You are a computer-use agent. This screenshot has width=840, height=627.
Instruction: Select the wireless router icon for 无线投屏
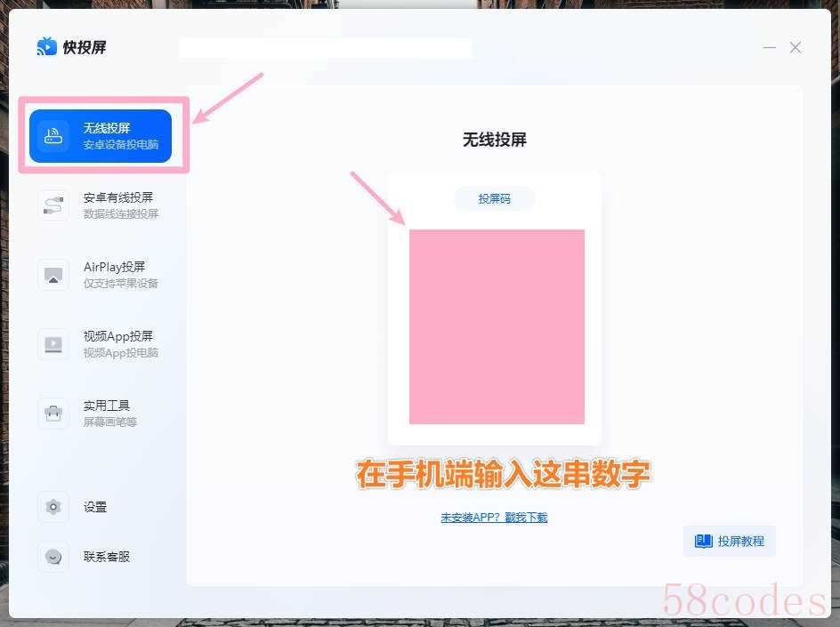click(53, 136)
